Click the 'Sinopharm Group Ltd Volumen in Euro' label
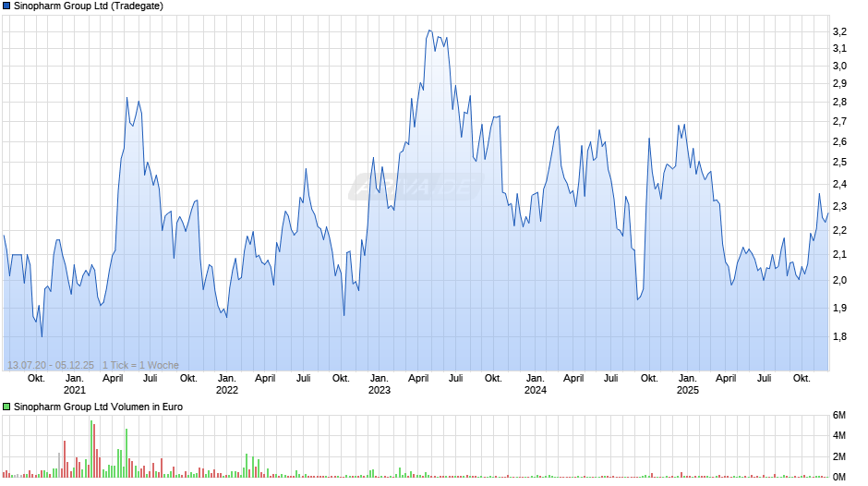The width and height of the screenshot is (868, 486). click(98, 407)
